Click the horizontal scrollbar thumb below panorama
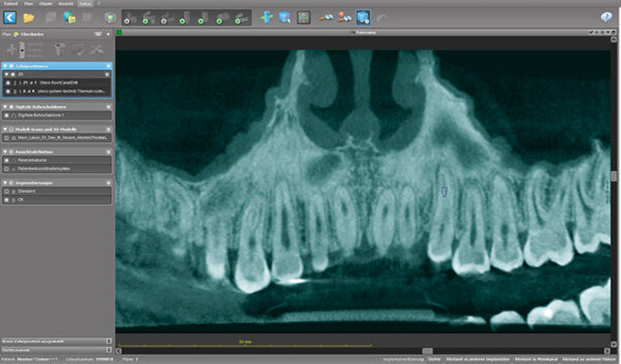 click(427, 351)
